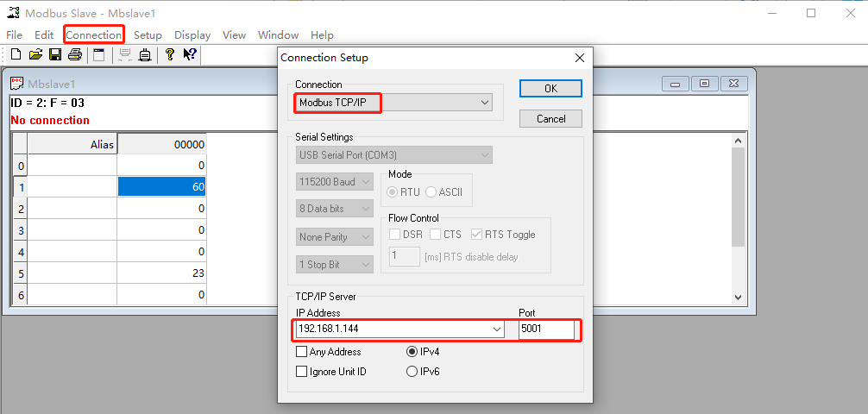Click the Save floppy disk icon
868x414 pixels.
click(55, 55)
